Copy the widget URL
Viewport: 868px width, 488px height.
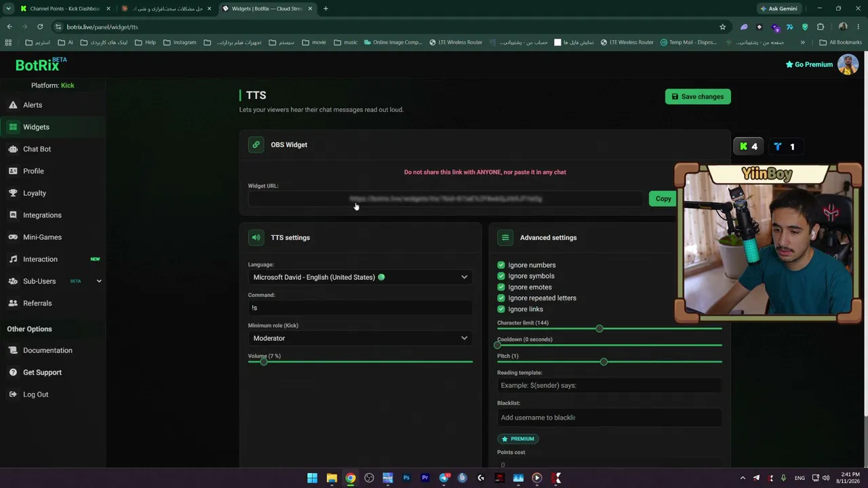click(x=663, y=199)
